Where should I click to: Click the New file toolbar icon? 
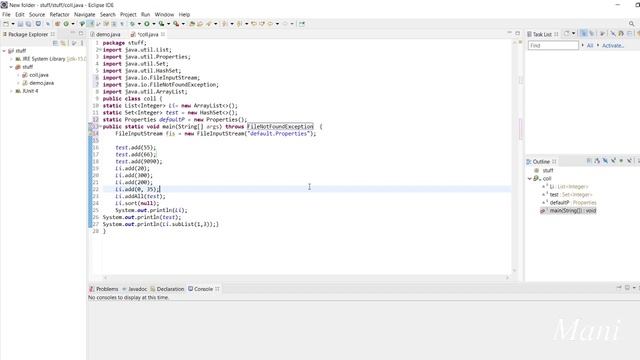click(x=6, y=24)
